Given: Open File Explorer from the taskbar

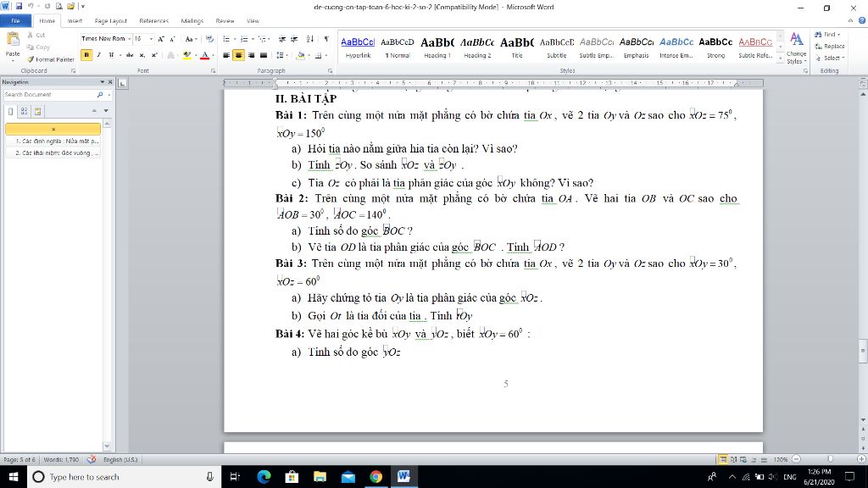Looking at the screenshot, I should point(320,476).
